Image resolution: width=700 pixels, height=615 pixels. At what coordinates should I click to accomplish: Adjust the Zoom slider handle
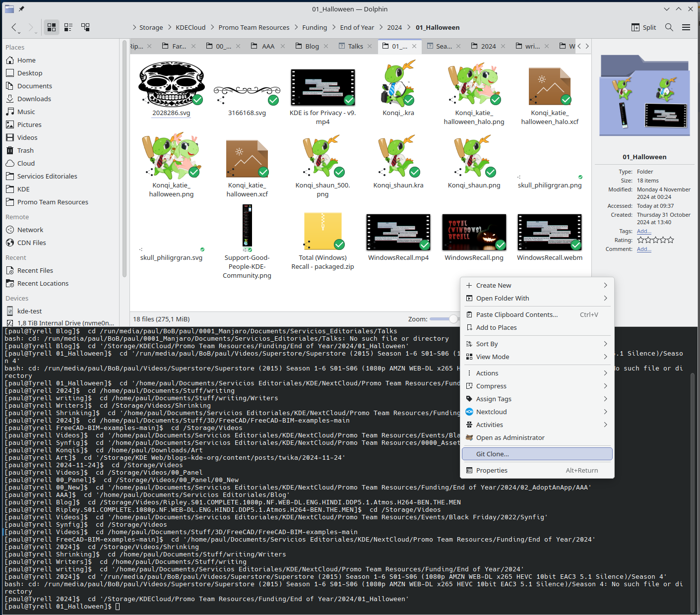(x=453, y=319)
